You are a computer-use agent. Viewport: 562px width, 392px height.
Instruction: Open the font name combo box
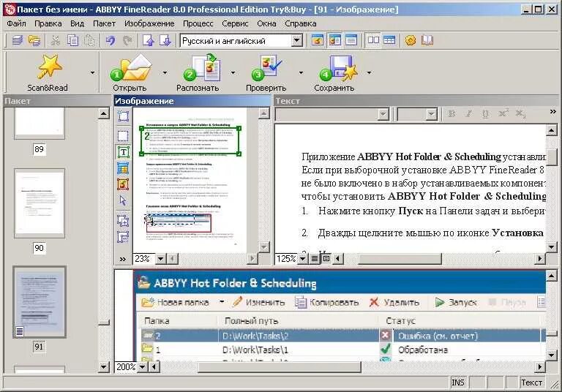332,114
